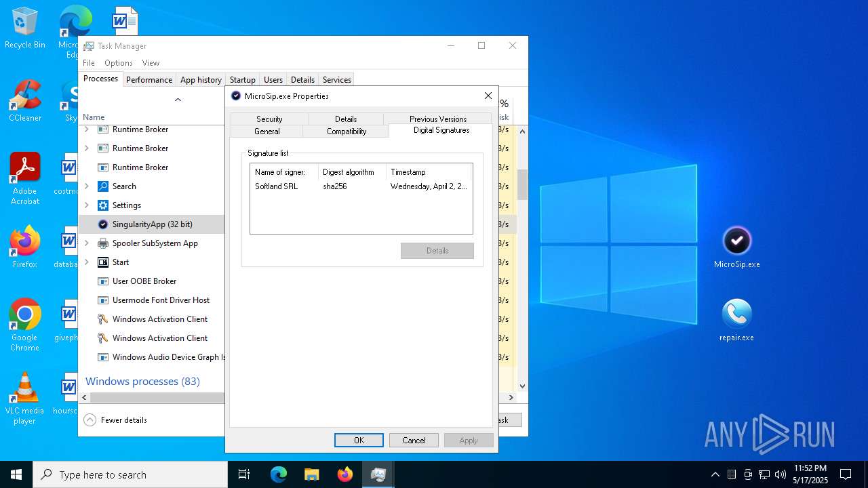Click the Settings gear process icon
This screenshot has height=488, width=868.
tap(103, 205)
